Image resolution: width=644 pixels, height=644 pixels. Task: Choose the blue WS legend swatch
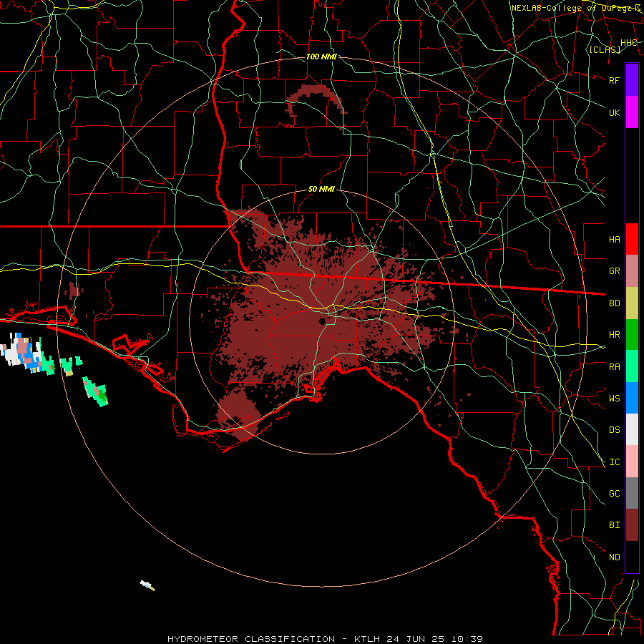[632, 398]
